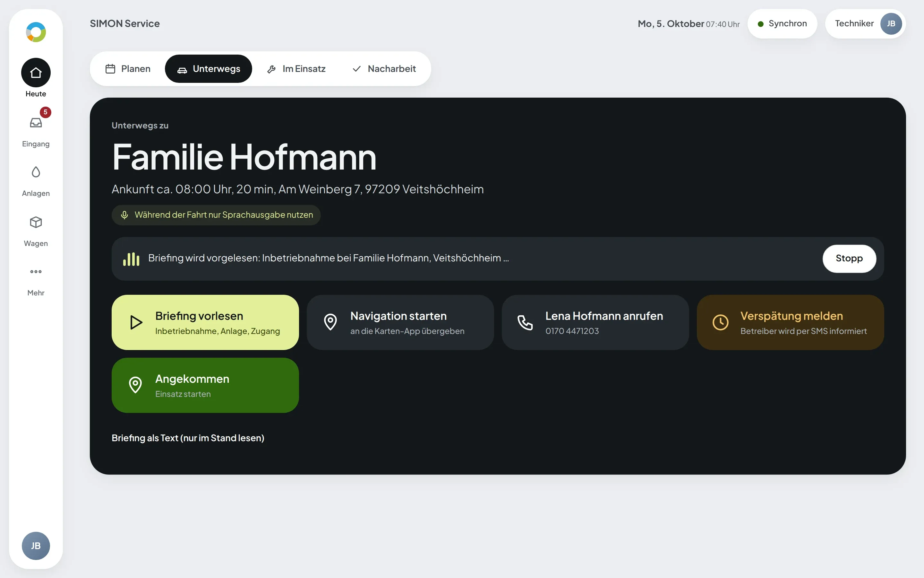The image size is (924, 578).
Task: Click the Familie Hofmann heading
Action: point(244,157)
